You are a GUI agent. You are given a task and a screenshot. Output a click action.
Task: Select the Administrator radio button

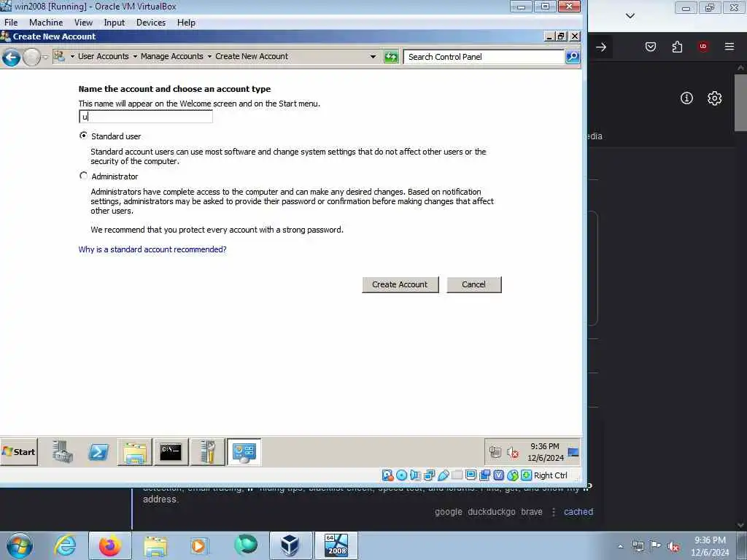pyautogui.click(x=83, y=176)
